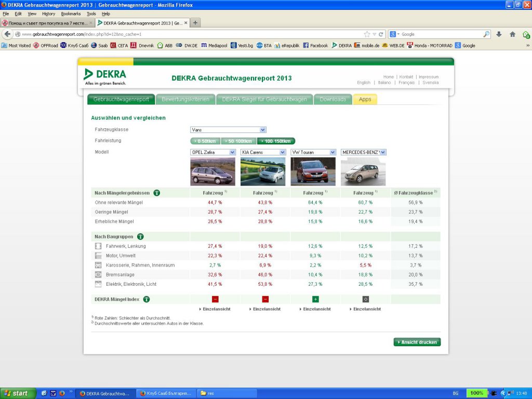The image size is (532, 399).
Task: Switch to the Bewertungskriterien tab
Action: pos(185,99)
